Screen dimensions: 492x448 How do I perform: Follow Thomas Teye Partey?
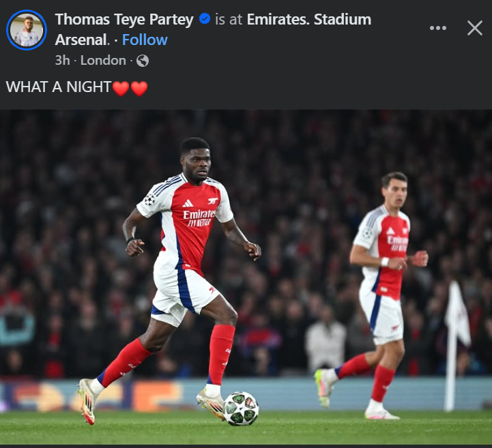click(x=145, y=40)
